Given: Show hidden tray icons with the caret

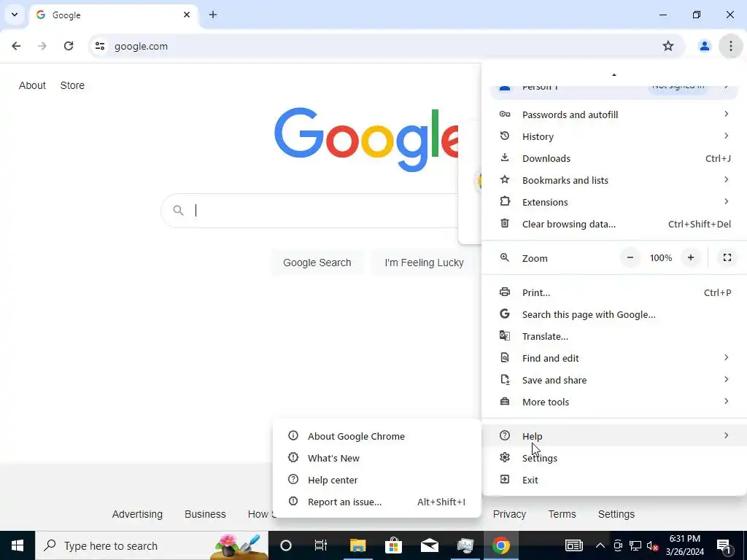Looking at the screenshot, I should click(x=600, y=545).
